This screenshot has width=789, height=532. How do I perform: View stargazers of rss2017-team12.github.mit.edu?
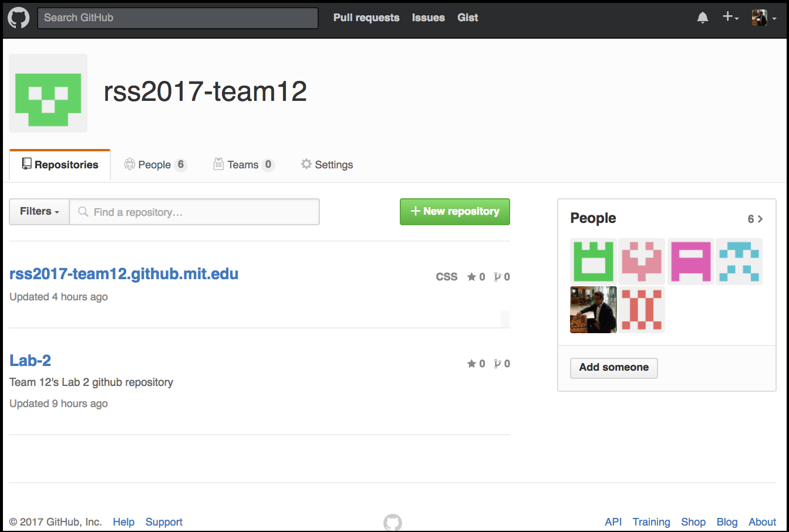(476, 277)
